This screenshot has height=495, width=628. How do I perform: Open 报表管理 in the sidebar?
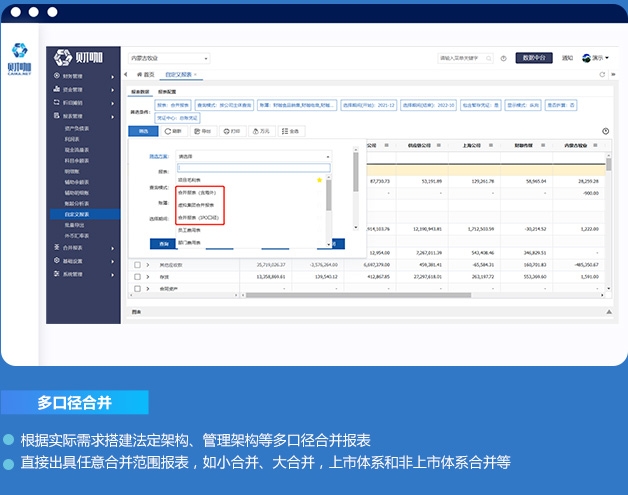click(72, 116)
